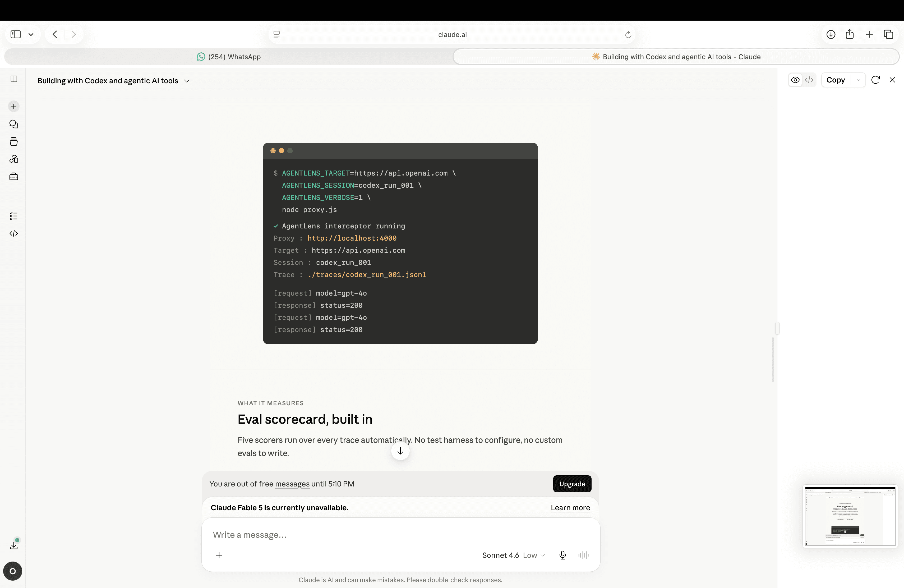The height and width of the screenshot is (588, 904).
Task: Click the conversation scrollbar
Action: (773, 360)
